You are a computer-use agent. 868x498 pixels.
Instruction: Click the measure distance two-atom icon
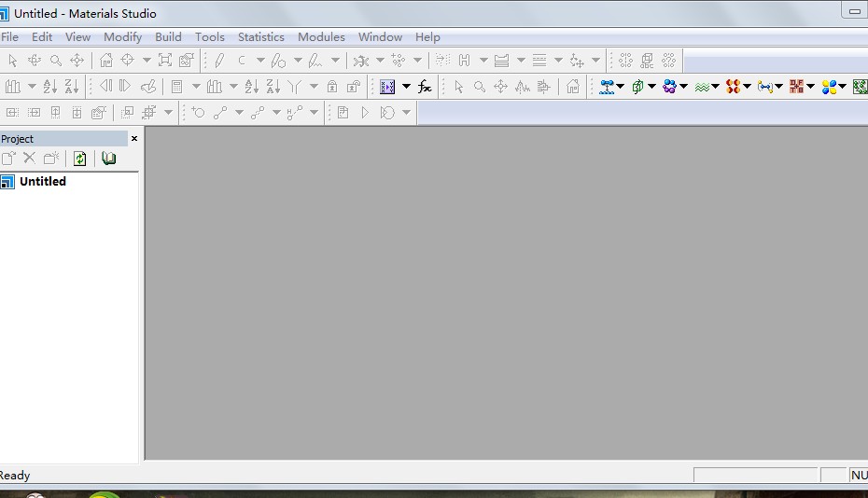point(220,113)
